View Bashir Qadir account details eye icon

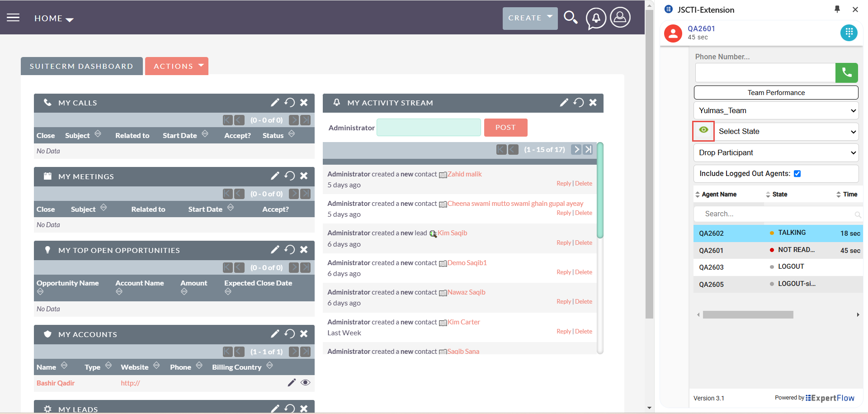306,383
